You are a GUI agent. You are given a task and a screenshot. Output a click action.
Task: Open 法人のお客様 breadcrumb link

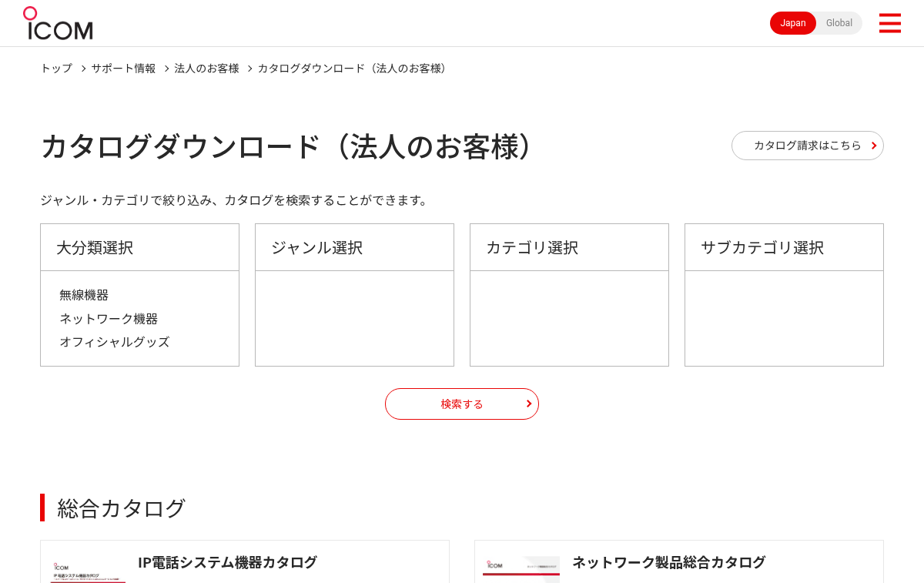pyautogui.click(x=206, y=69)
